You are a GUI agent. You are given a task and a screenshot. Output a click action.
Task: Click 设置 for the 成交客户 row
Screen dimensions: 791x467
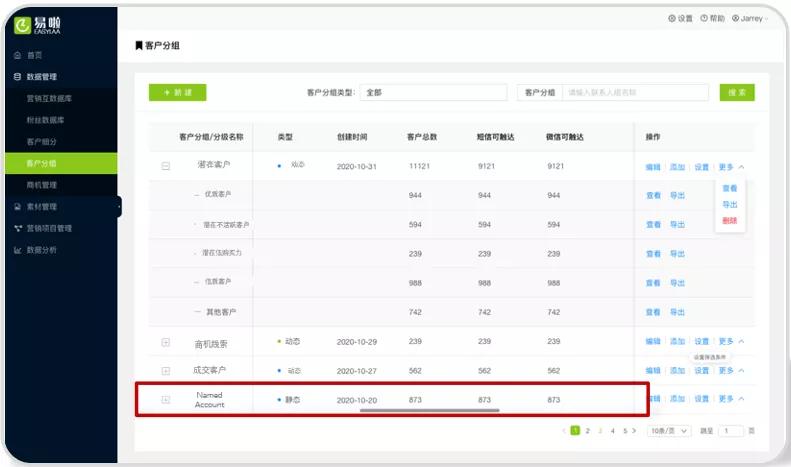[702, 371]
